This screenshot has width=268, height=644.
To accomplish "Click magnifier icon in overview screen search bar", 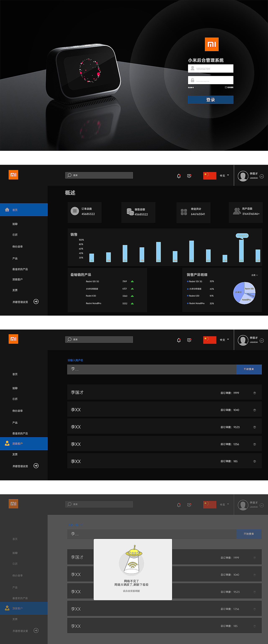I will 70,175.
